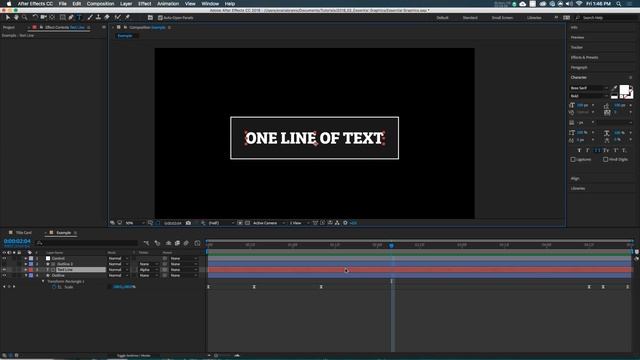Select the Standard workspace
The height and width of the screenshot is (360, 640).
[470, 18]
